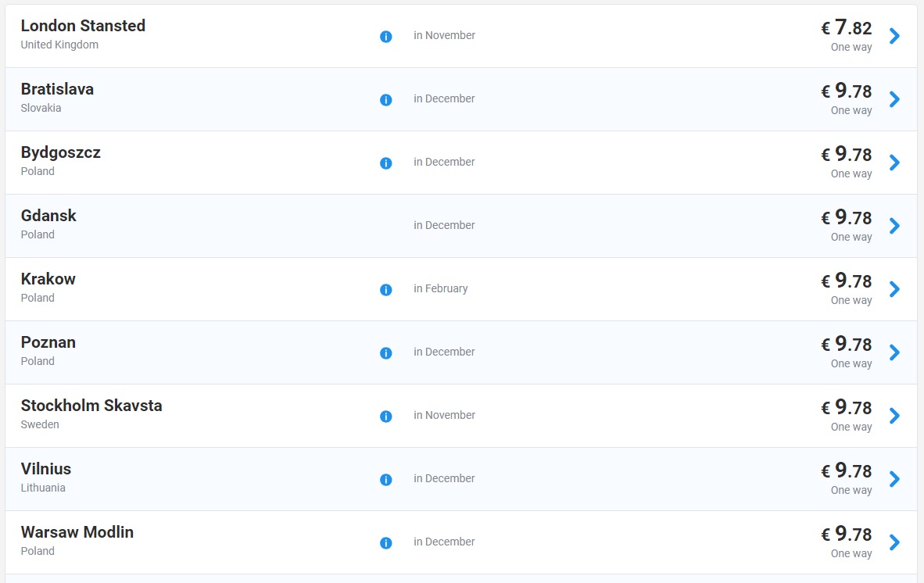This screenshot has width=924, height=583.
Task: Click info icon for London Stansted
Action: (x=385, y=37)
